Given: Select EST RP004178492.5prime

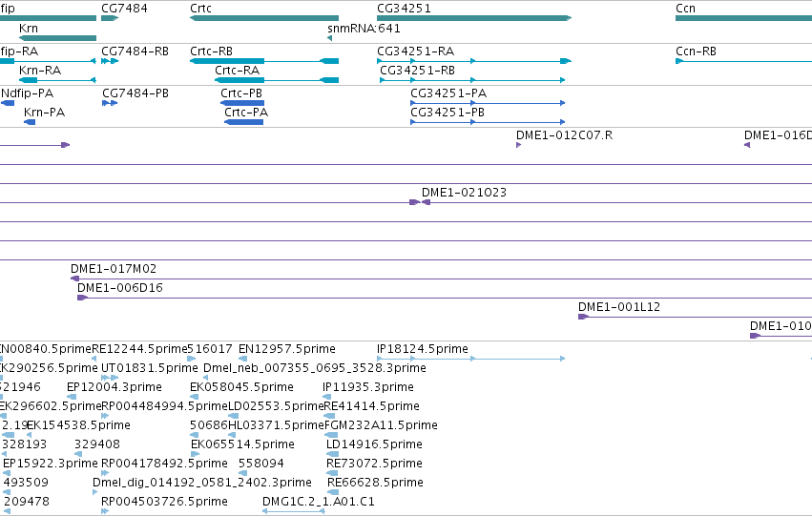Looking at the screenshot, I should pyautogui.click(x=165, y=464).
